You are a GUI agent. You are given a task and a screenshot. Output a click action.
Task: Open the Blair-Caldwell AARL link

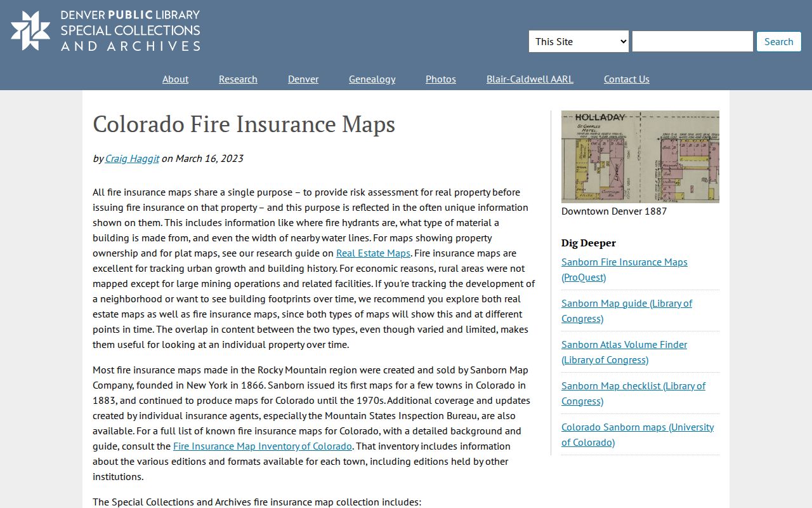(x=530, y=79)
